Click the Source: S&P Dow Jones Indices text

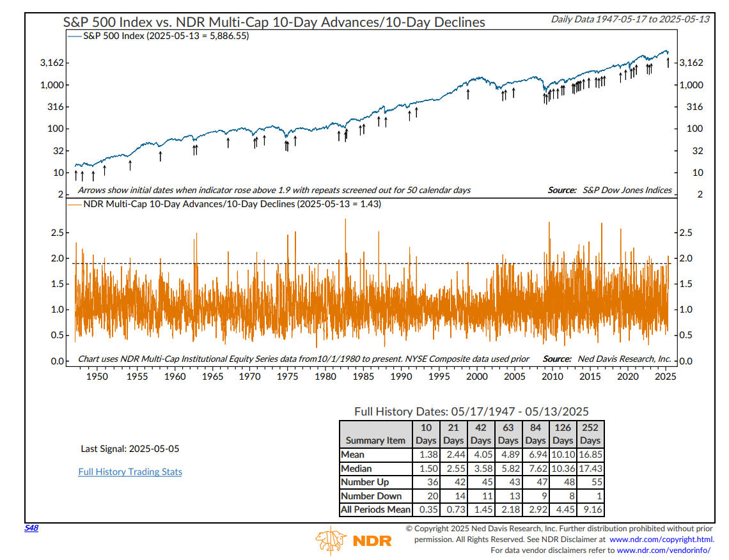[609, 190]
